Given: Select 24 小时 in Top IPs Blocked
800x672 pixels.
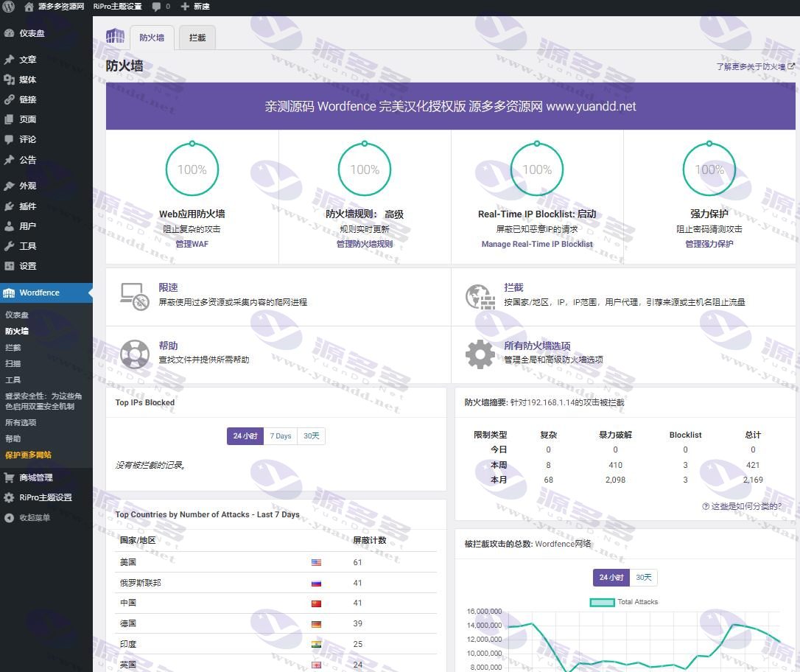Looking at the screenshot, I should [x=245, y=435].
